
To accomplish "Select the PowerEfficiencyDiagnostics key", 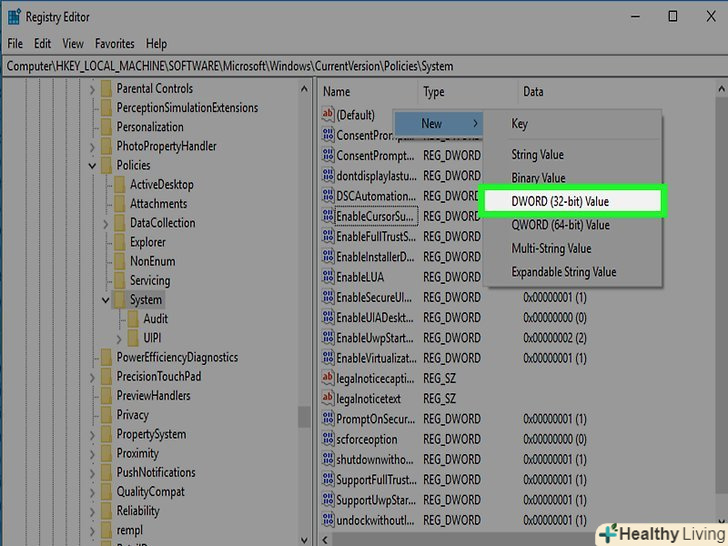I will 177,357.
